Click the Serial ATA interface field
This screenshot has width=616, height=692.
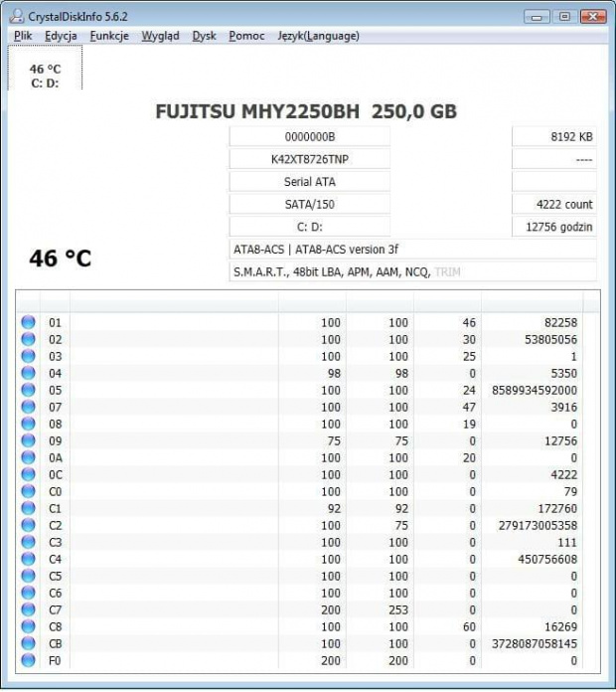tap(310, 182)
